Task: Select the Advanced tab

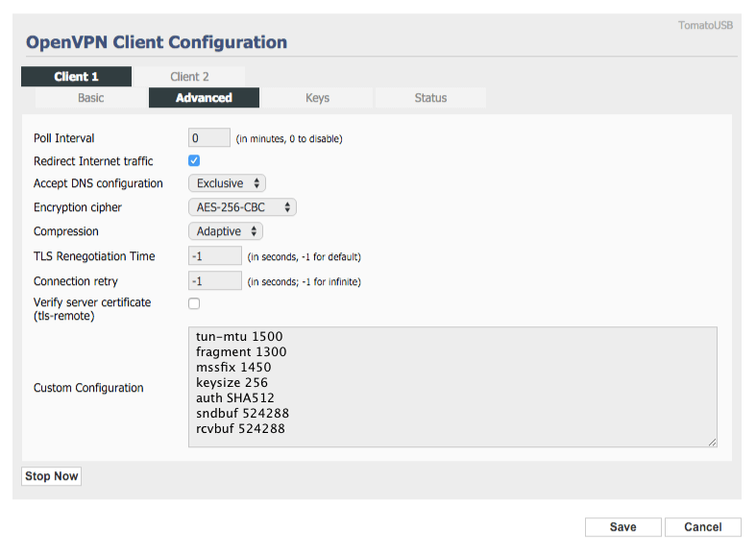Action: pyautogui.click(x=204, y=98)
